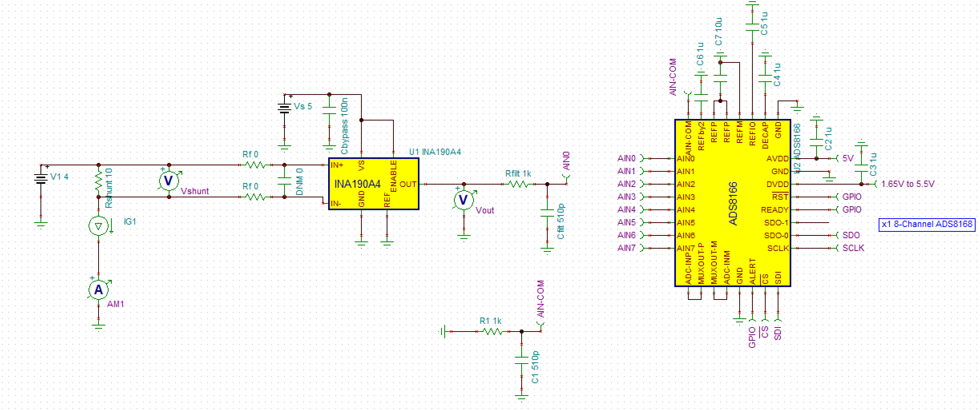Click the AIN5 input label
Screen dimensions: 980x410
(x=627, y=223)
